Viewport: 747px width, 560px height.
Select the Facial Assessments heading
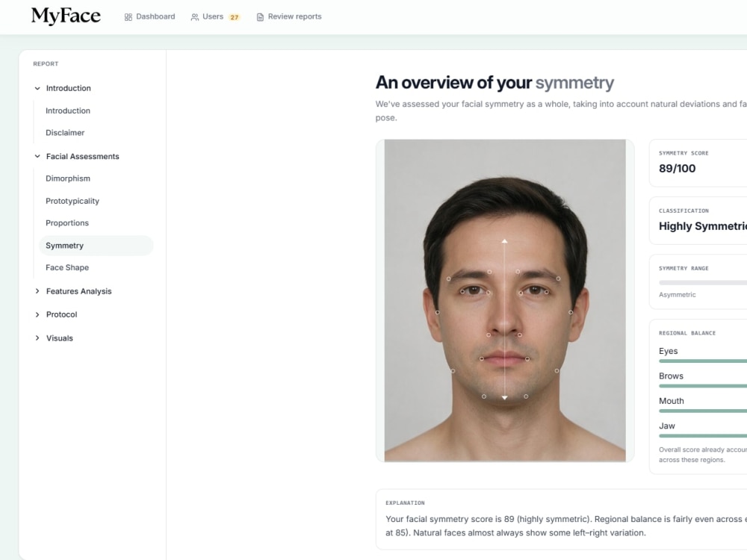click(x=82, y=156)
